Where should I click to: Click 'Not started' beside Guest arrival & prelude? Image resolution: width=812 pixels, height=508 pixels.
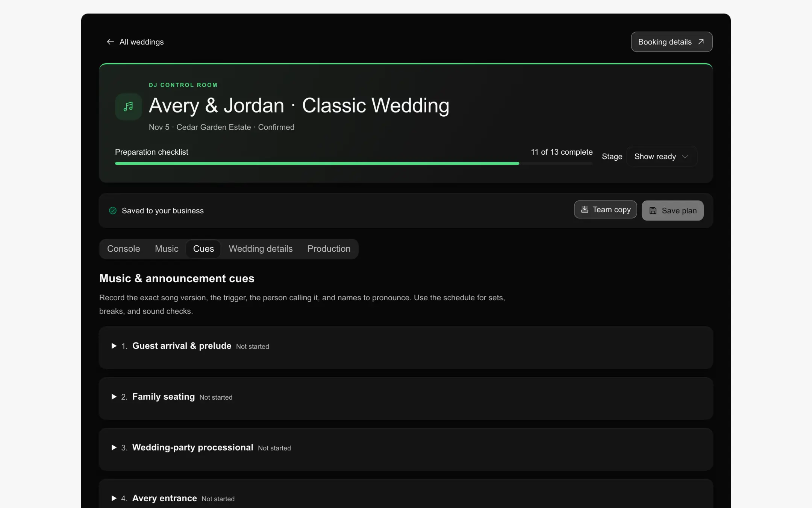click(x=253, y=347)
